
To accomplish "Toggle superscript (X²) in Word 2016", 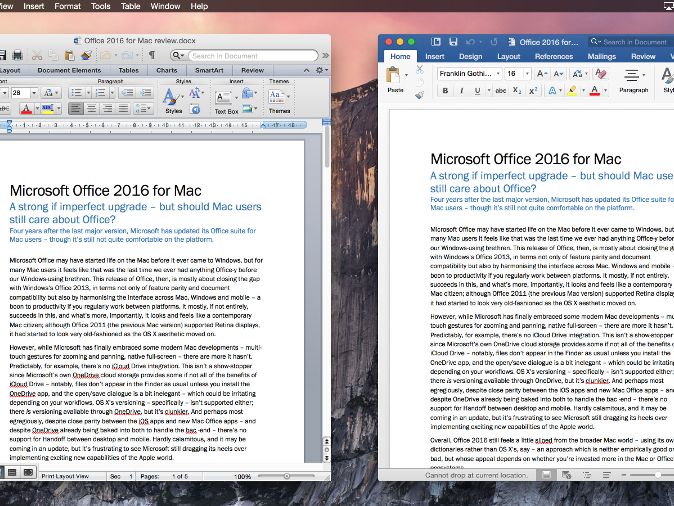I will coord(533,91).
